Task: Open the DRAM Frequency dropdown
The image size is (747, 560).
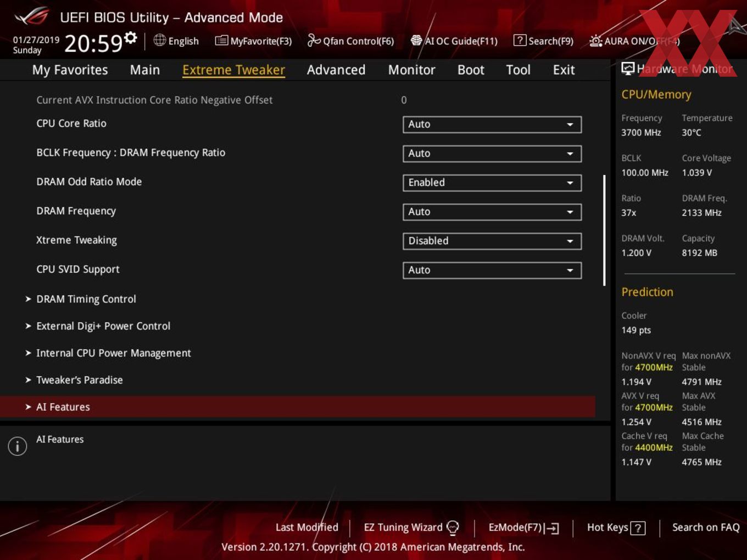Action: [x=492, y=211]
